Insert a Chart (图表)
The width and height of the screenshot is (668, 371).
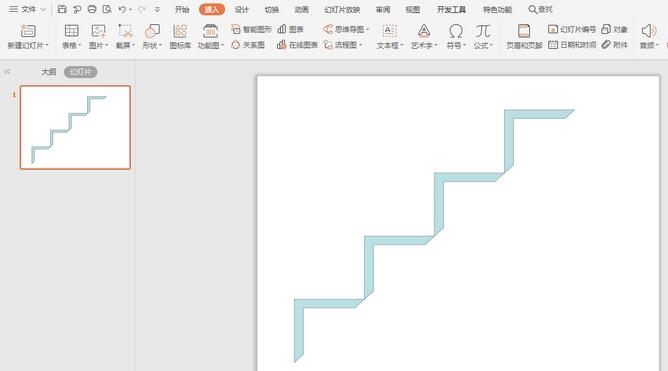click(x=290, y=29)
